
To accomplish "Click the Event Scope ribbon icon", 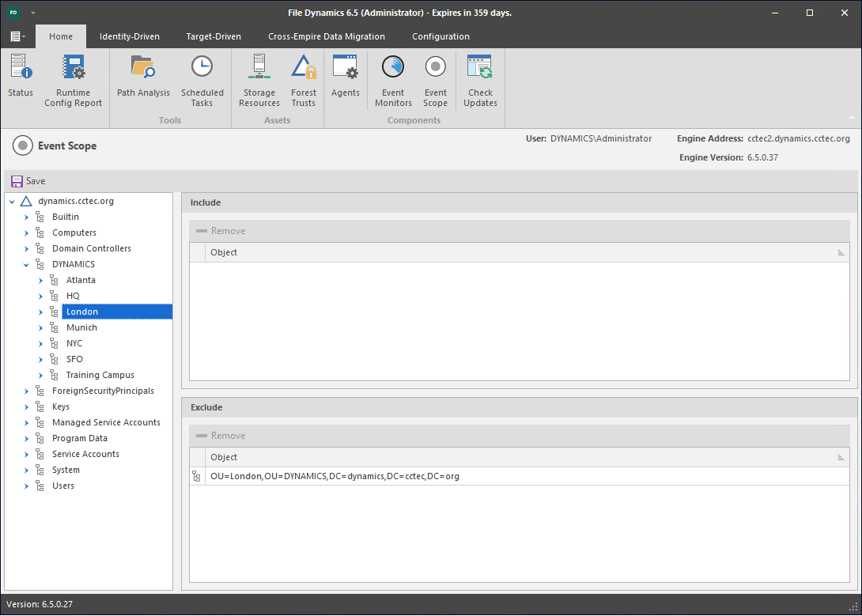I will (435, 77).
